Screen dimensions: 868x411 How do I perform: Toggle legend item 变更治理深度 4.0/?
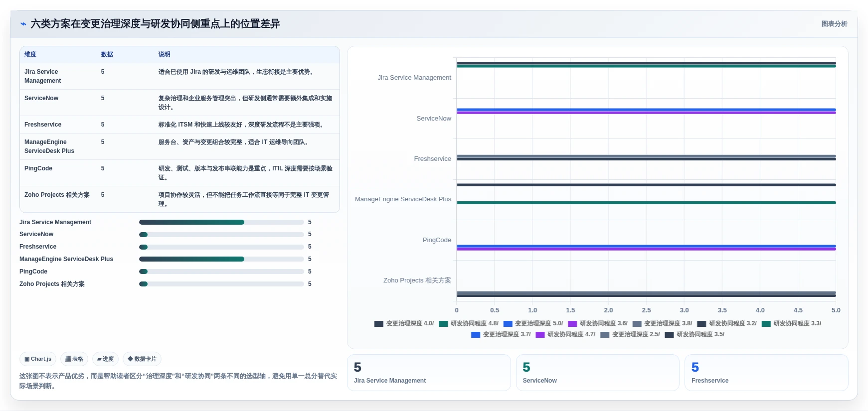point(404,323)
